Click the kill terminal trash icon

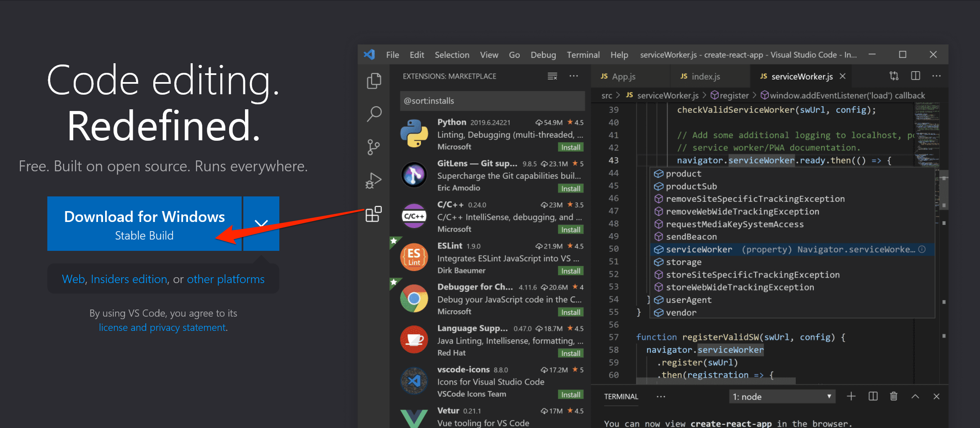894,396
